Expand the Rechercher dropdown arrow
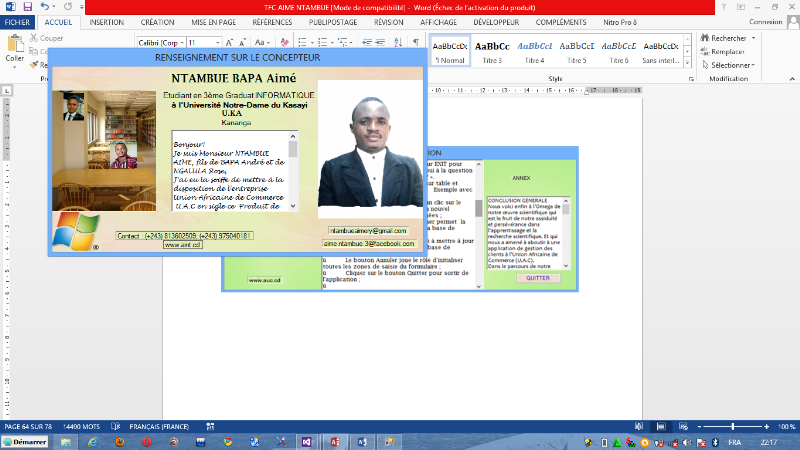 [x=752, y=38]
